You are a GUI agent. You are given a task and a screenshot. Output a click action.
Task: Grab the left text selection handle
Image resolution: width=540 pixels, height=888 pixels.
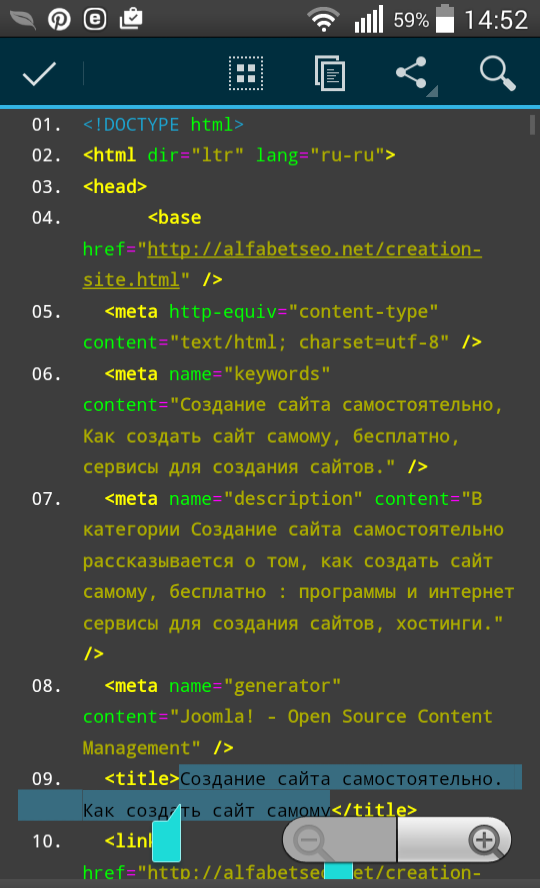pos(166,833)
